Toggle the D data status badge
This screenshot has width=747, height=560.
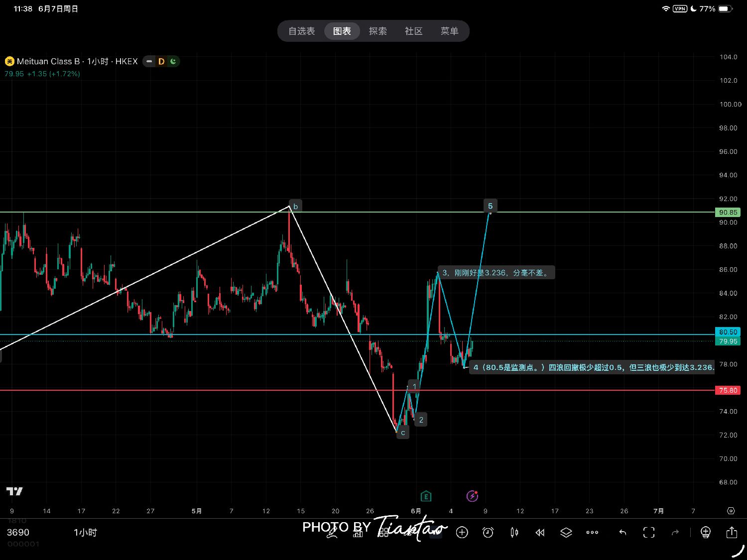pos(161,61)
